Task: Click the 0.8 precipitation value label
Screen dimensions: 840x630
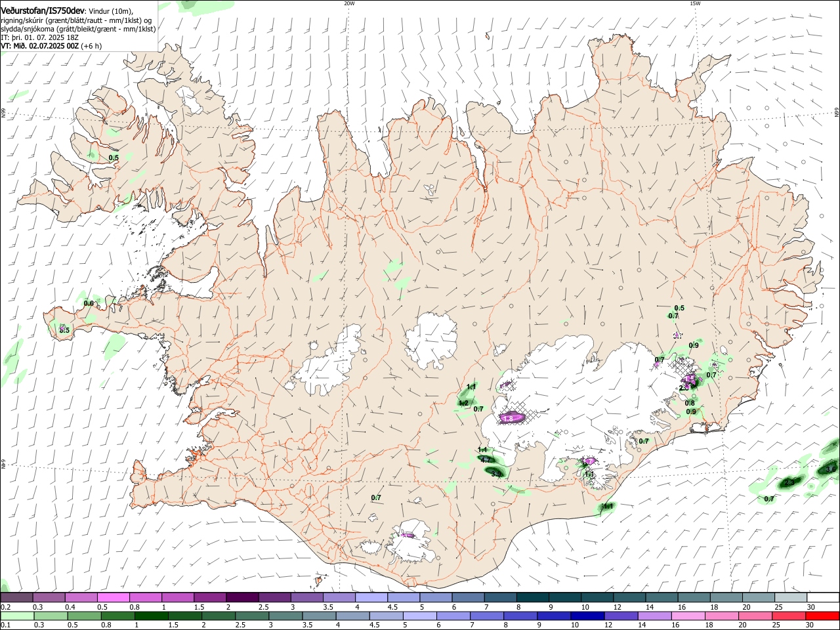Action: pos(690,403)
